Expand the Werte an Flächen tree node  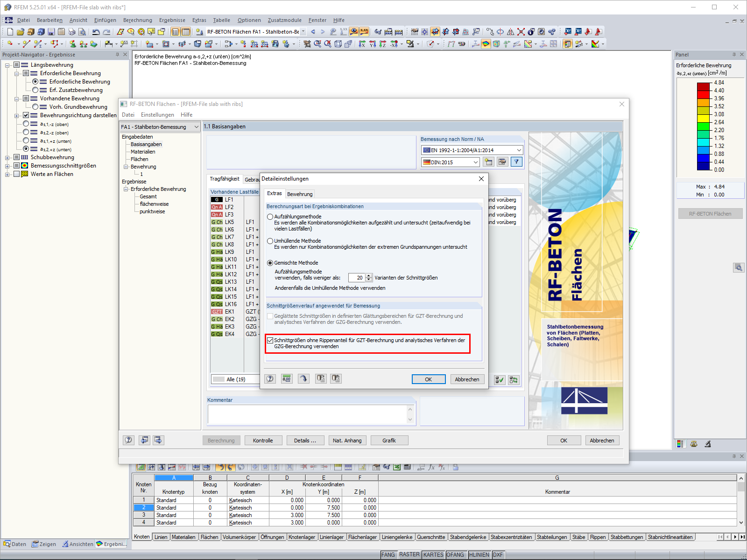pos(7,175)
